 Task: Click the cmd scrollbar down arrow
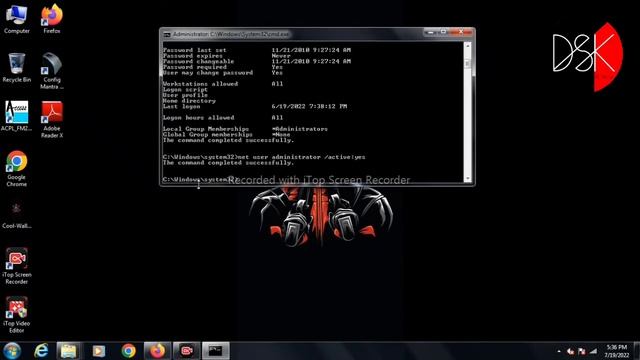[x=467, y=178]
